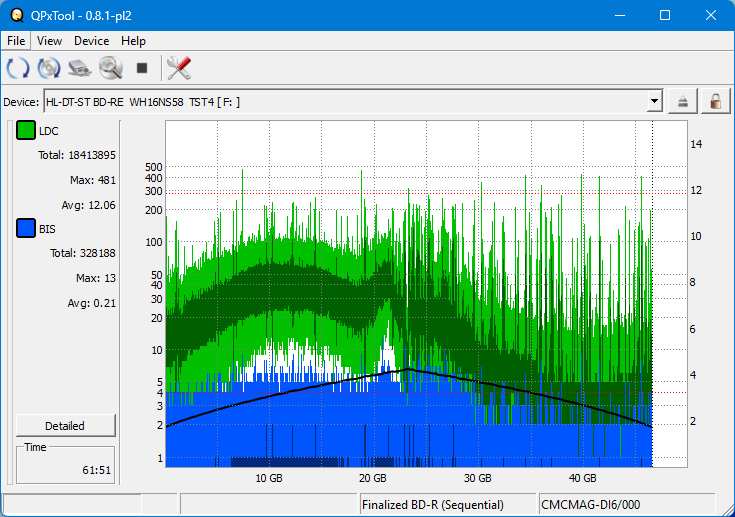Click the drive device info toolbar icon
Viewport: 735px width, 517px height.
pyautogui.click(x=80, y=68)
